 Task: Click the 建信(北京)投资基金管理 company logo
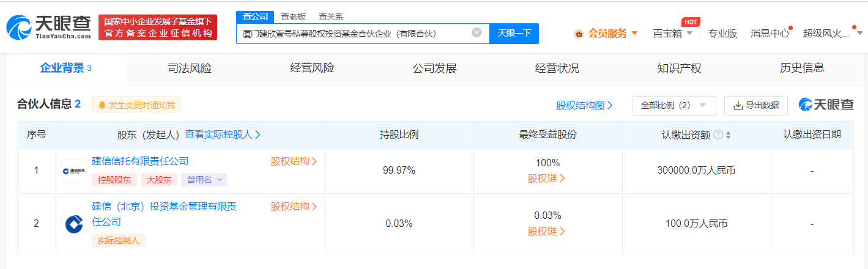pos(74,224)
